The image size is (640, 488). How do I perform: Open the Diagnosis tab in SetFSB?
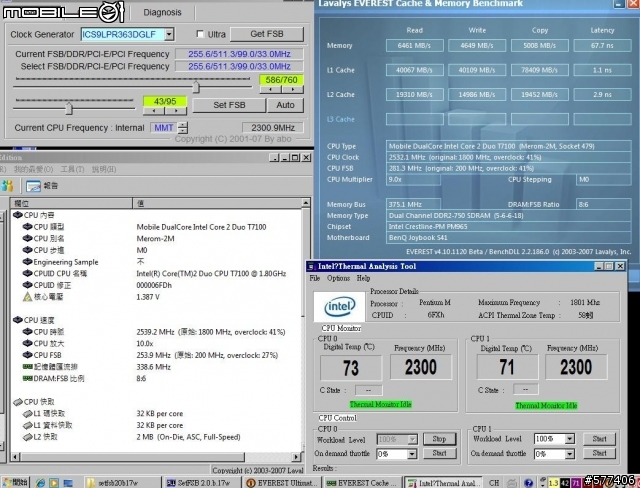pos(162,12)
